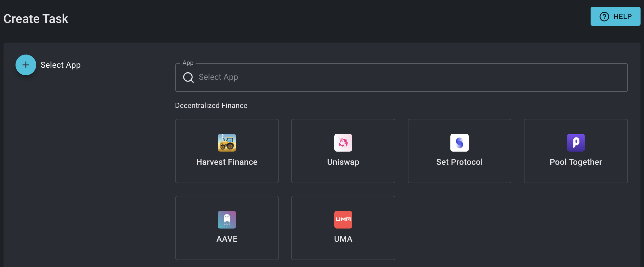The image size is (644, 267).
Task: Select the Uniswap unicorn icon
Action: (x=343, y=143)
